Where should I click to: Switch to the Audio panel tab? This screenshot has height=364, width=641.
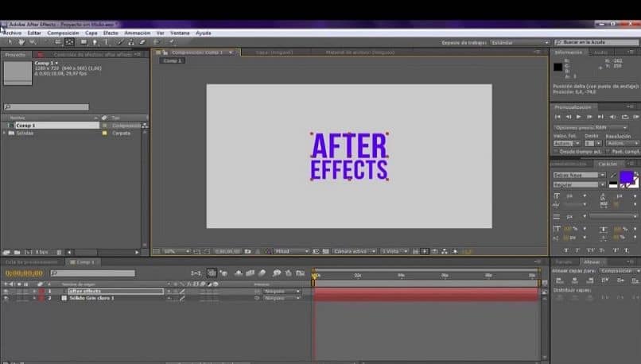600,52
